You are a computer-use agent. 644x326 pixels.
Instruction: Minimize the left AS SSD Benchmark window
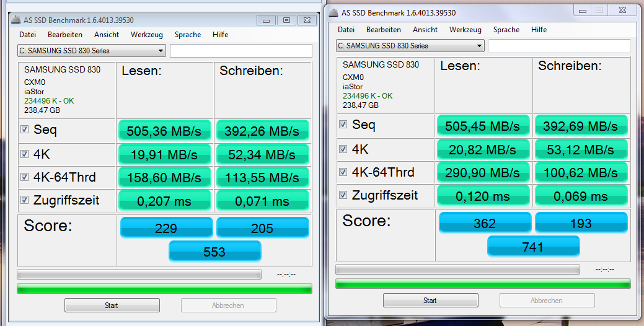pyautogui.click(x=267, y=20)
